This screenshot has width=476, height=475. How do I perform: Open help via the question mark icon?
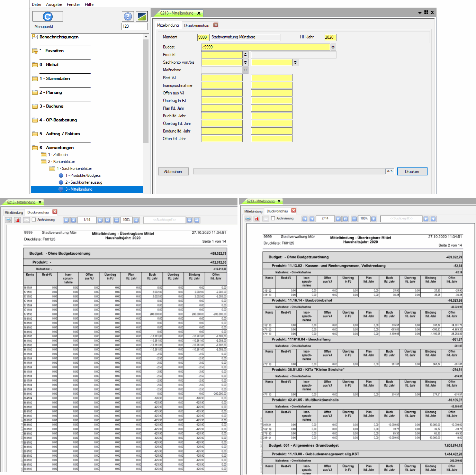click(128, 16)
